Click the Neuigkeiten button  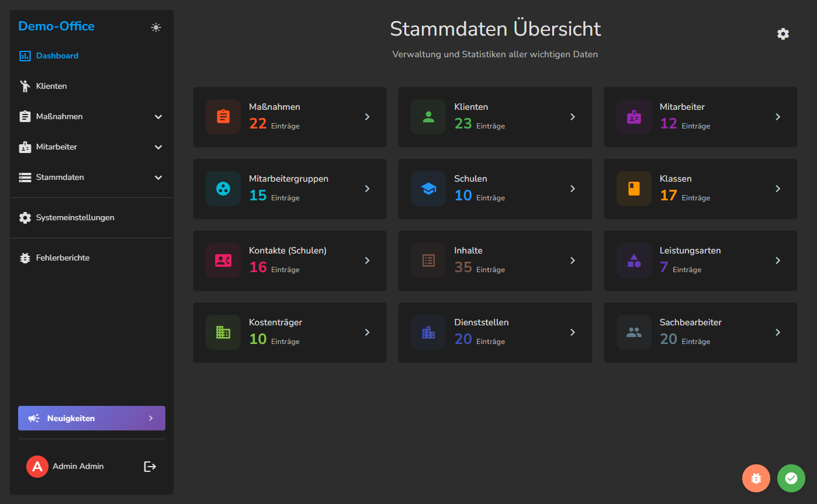tap(92, 418)
